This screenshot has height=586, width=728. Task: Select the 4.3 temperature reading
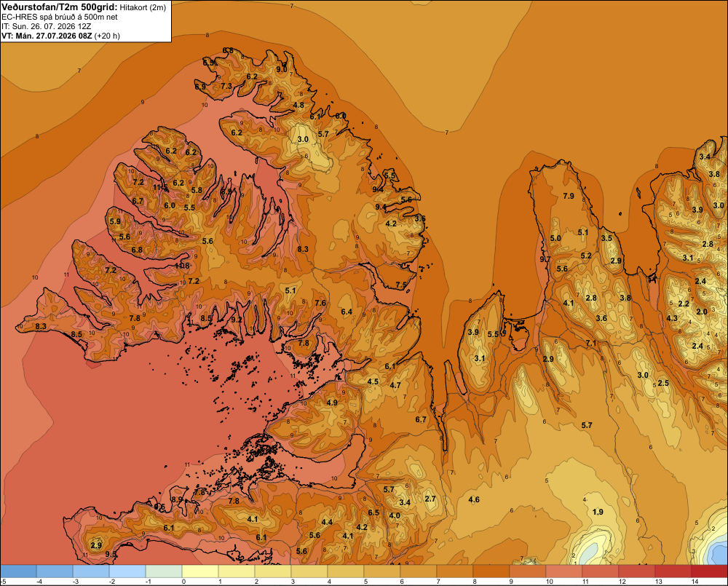pyautogui.click(x=672, y=318)
